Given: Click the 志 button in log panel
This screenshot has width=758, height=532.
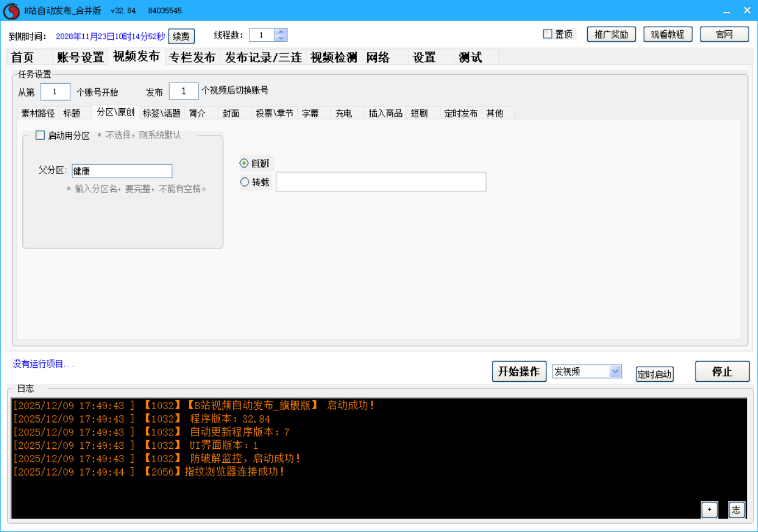Looking at the screenshot, I should click(736, 509).
